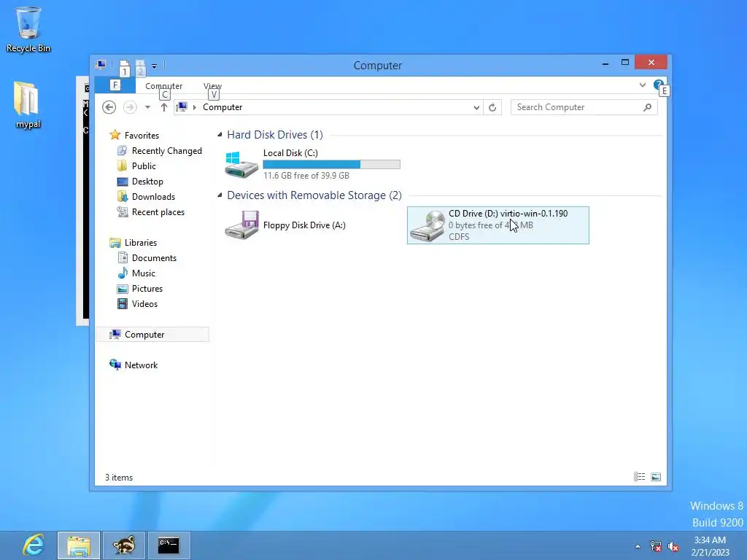Select Computer in navigation pane
The height and width of the screenshot is (560, 747).
click(x=144, y=334)
